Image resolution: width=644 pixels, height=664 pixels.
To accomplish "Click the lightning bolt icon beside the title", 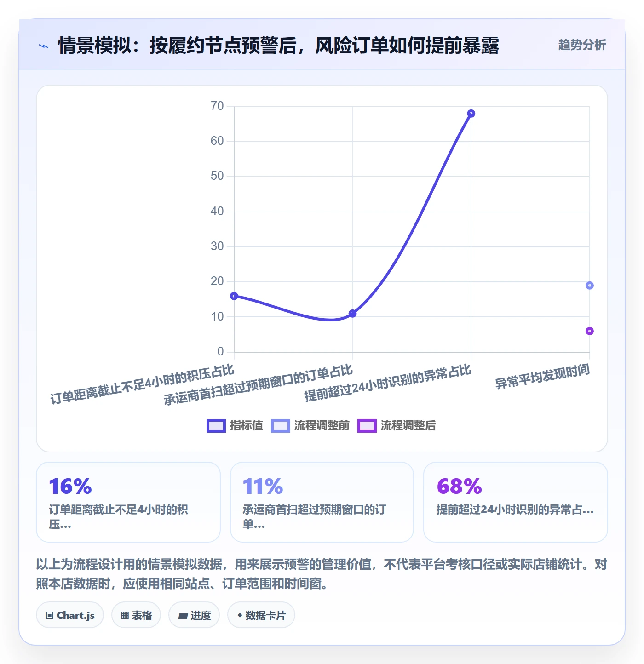I will click(44, 46).
